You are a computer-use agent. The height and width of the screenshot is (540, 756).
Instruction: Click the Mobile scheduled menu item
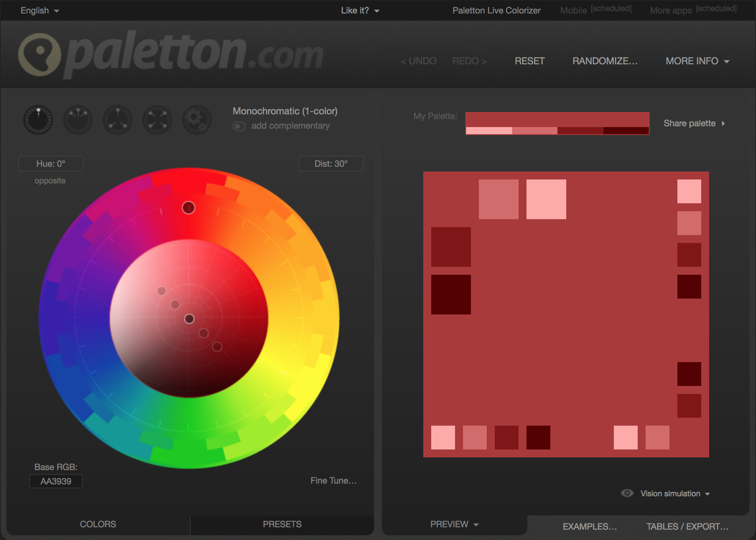click(596, 10)
